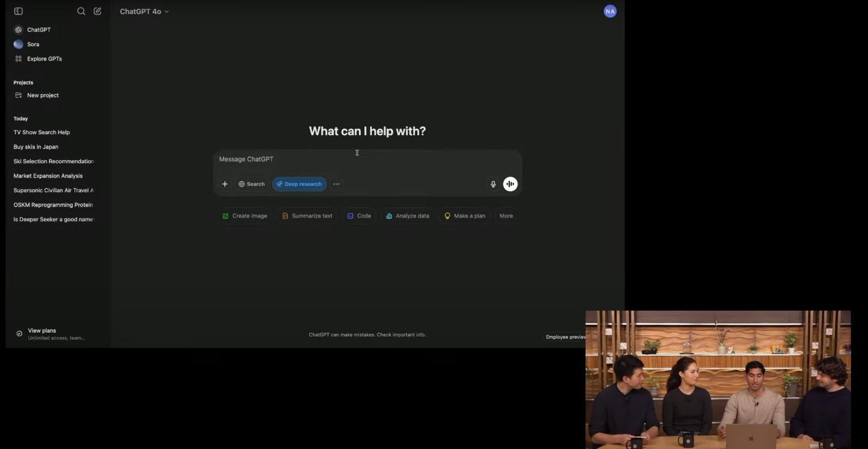
Task: Click the presenters' webcam video thumbnail
Action: coord(718,380)
